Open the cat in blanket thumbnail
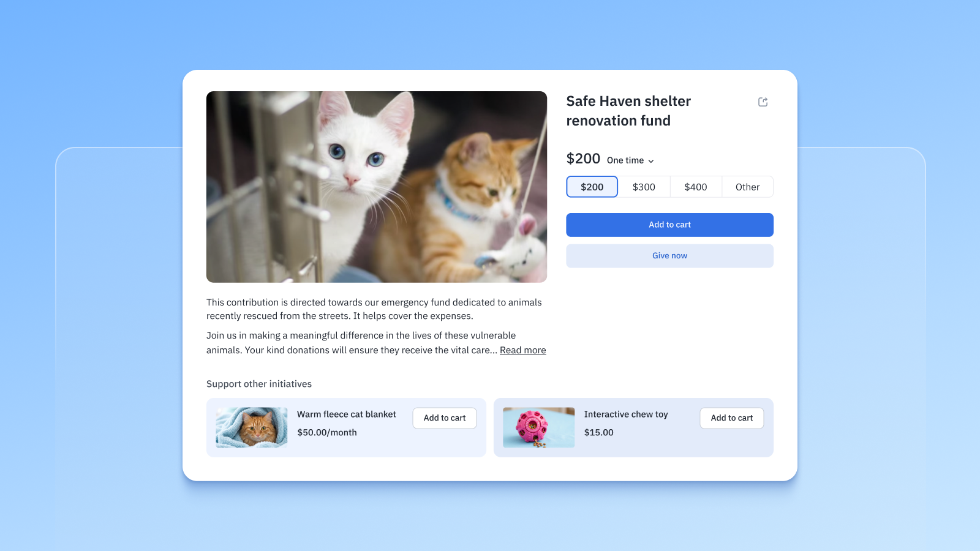Viewport: 980px width, 551px height. pos(251,427)
